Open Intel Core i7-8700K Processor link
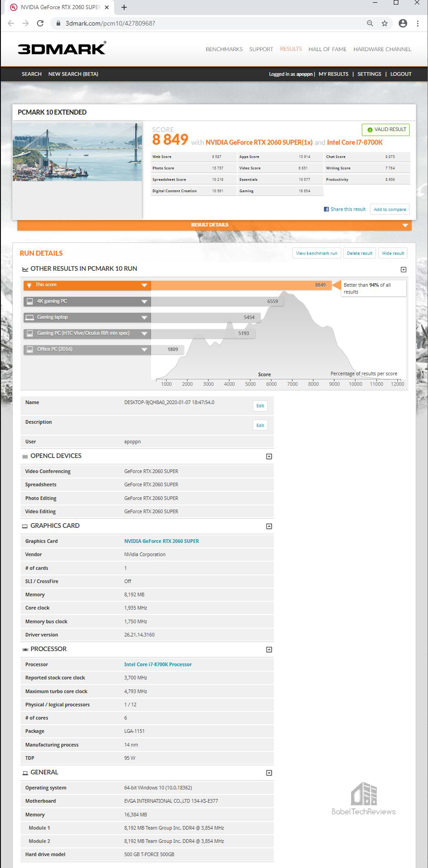This screenshot has height=868, width=428. tap(158, 664)
